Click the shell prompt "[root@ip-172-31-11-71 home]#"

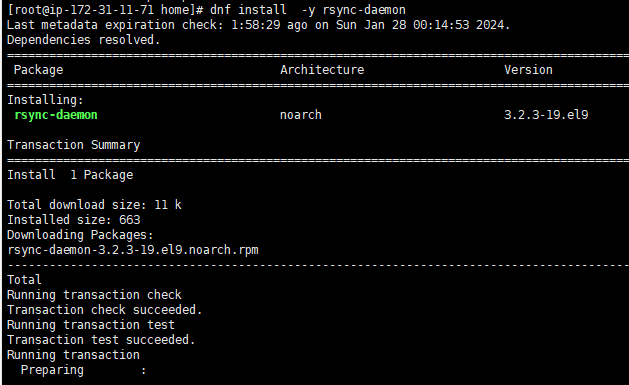tap(106, 10)
